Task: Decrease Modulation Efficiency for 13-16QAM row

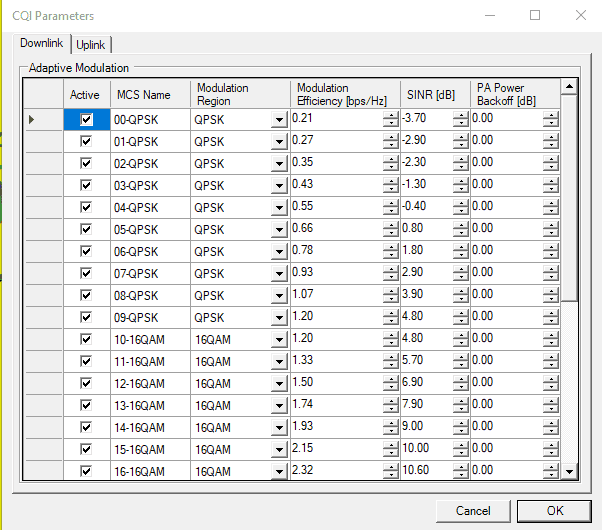Action: tap(390, 409)
